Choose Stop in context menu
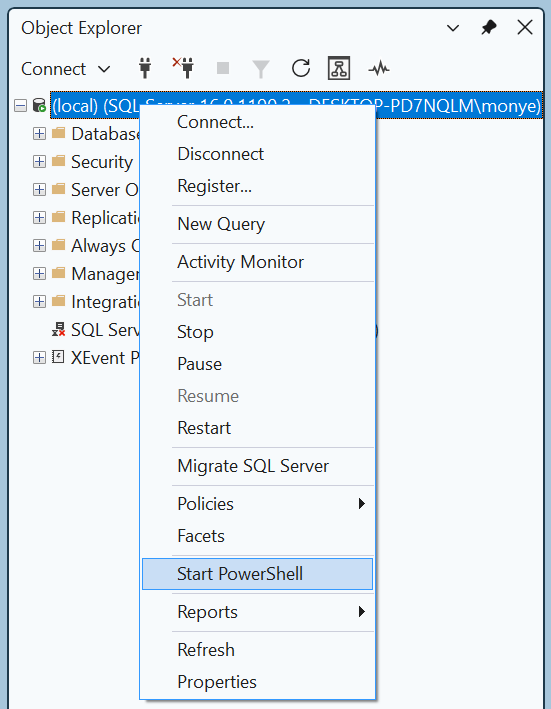 [x=258, y=332]
